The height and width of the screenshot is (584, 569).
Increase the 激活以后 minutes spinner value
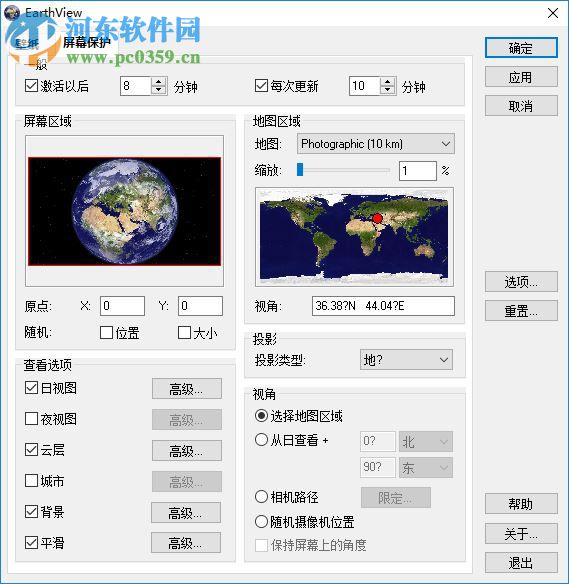[159, 82]
